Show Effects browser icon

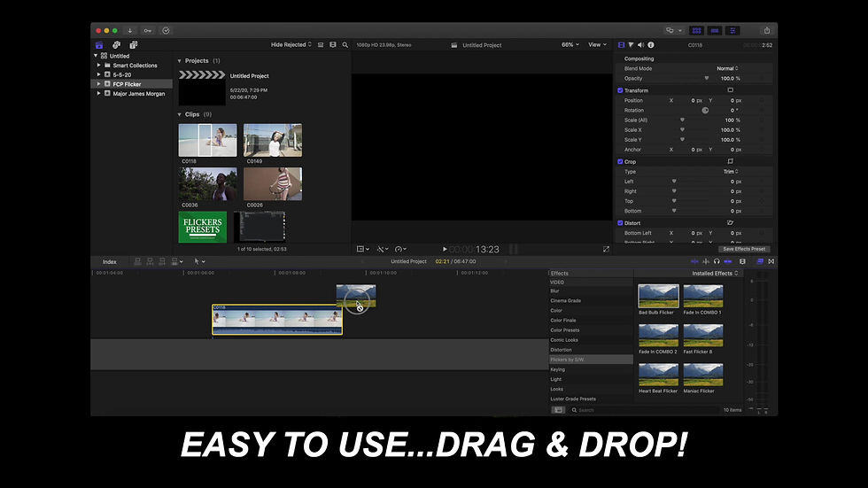coord(760,261)
